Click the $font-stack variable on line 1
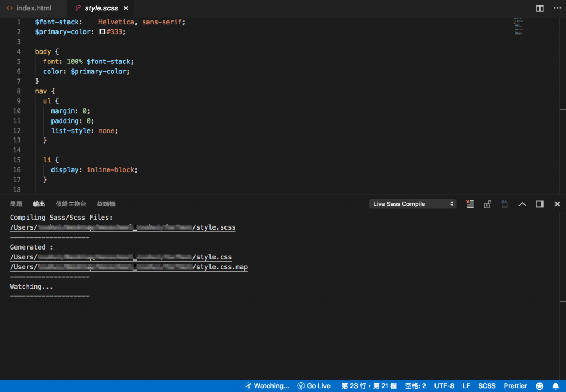566x392 pixels. point(57,22)
